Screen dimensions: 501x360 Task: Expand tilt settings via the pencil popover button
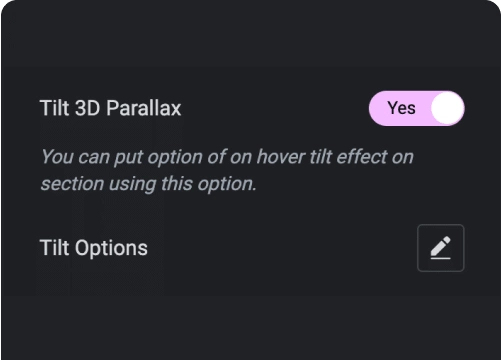440,248
